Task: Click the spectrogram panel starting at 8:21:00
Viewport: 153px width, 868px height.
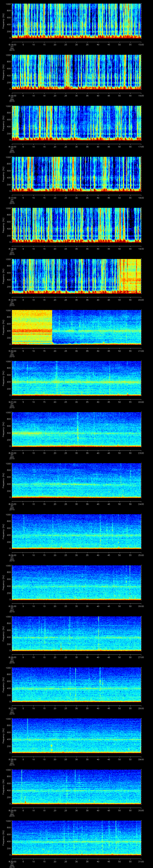Action: point(77,378)
